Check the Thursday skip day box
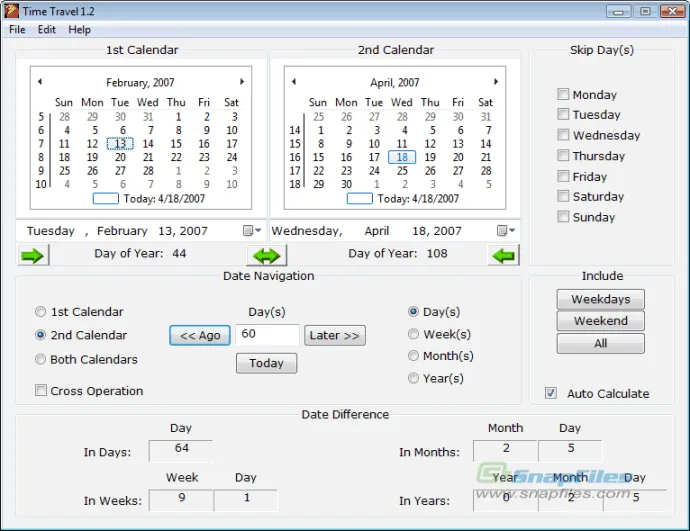Image resolution: width=690 pixels, height=531 pixels. pos(563,155)
